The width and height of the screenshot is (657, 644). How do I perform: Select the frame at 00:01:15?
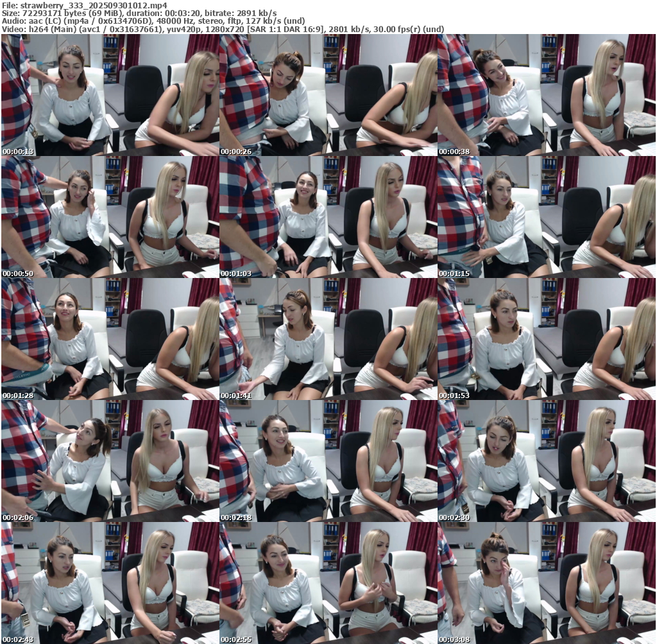547,217
